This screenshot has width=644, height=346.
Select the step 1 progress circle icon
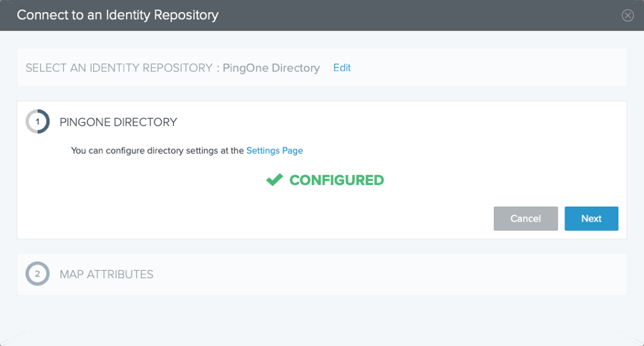[x=37, y=122]
